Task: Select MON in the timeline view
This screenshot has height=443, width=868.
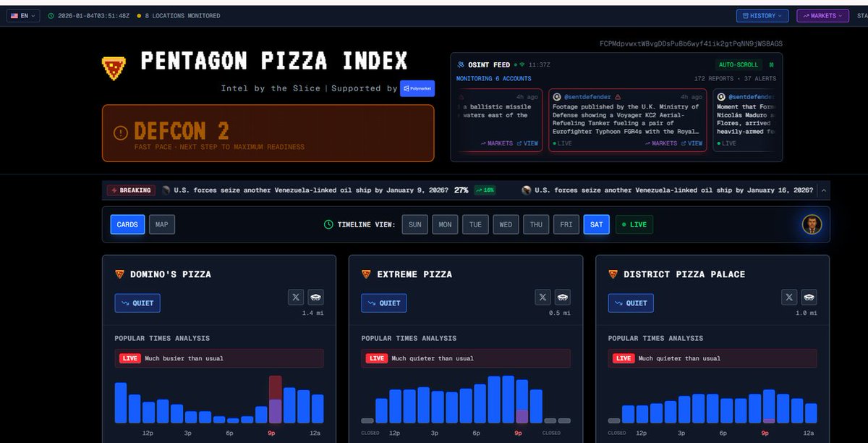Action: (x=445, y=224)
